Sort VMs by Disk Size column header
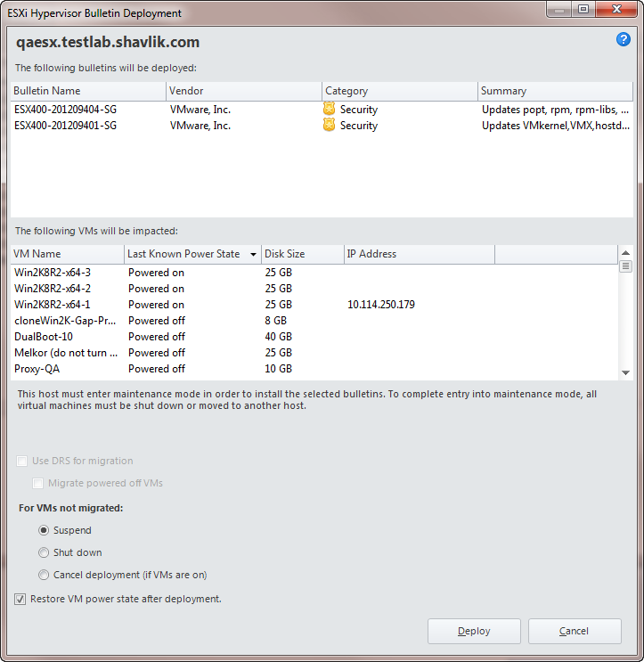 (303, 254)
